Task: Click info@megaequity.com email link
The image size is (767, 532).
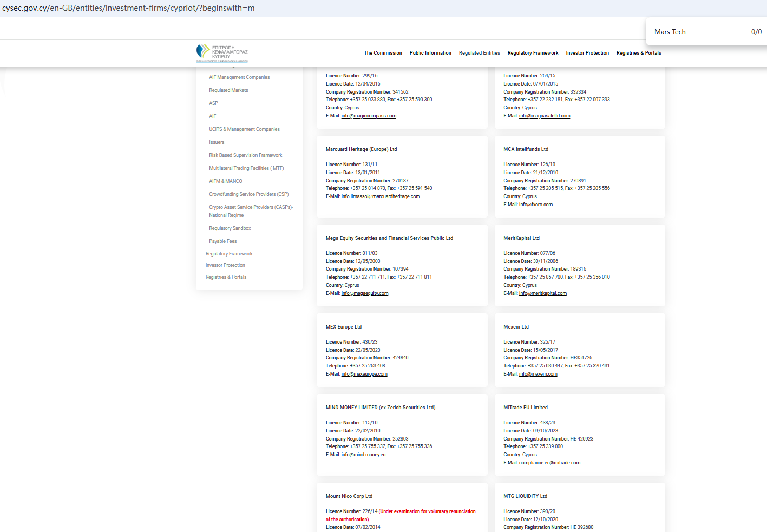Action: [x=365, y=293]
